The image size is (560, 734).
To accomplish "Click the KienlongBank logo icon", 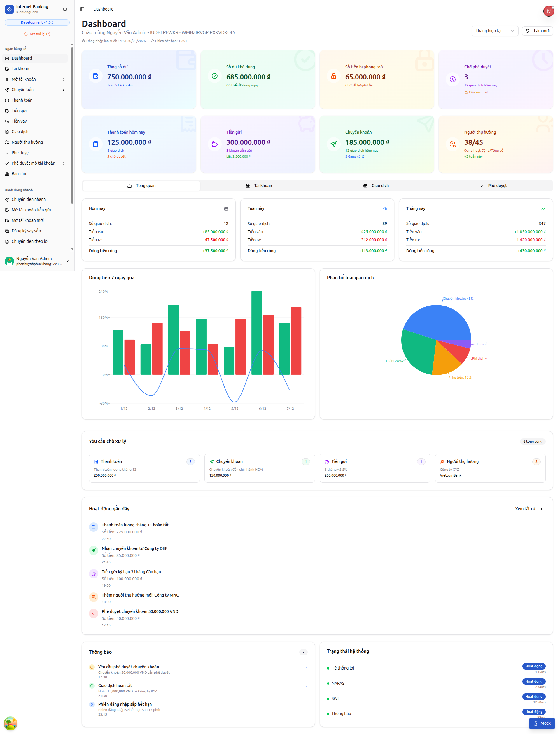I will tap(9, 9).
